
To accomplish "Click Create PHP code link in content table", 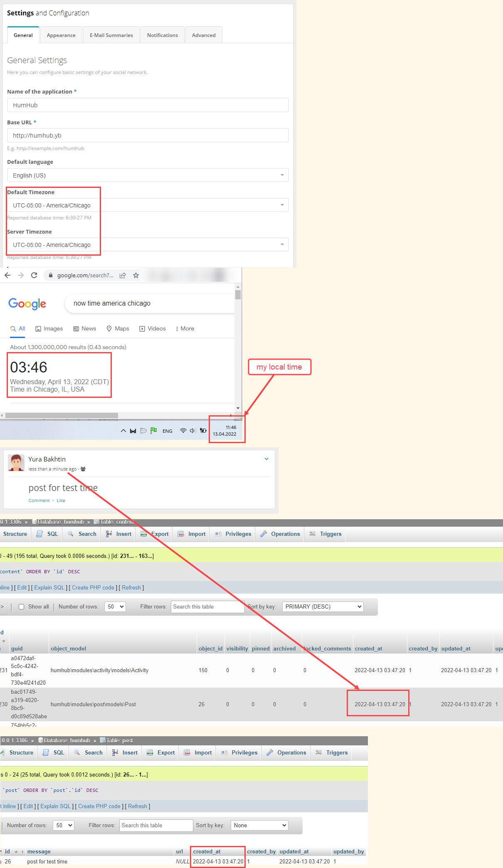I will pyautogui.click(x=93, y=588).
